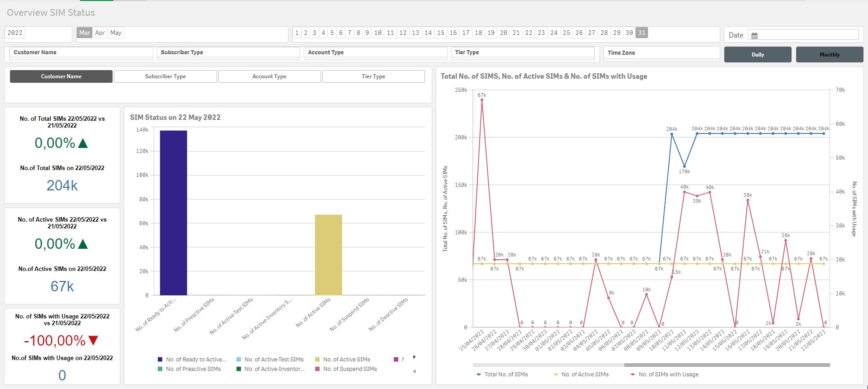This screenshot has height=389, width=868.
Task: Click the Daily view button
Action: click(x=758, y=55)
